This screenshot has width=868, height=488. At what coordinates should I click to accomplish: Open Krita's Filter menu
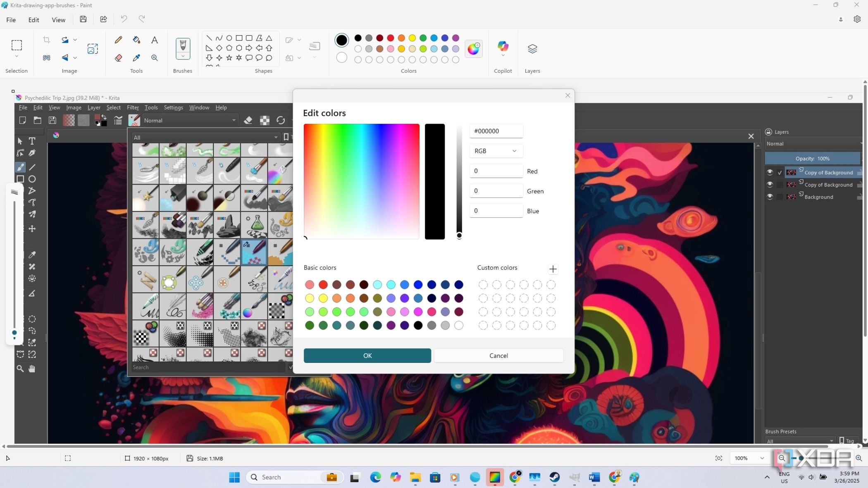pos(132,107)
